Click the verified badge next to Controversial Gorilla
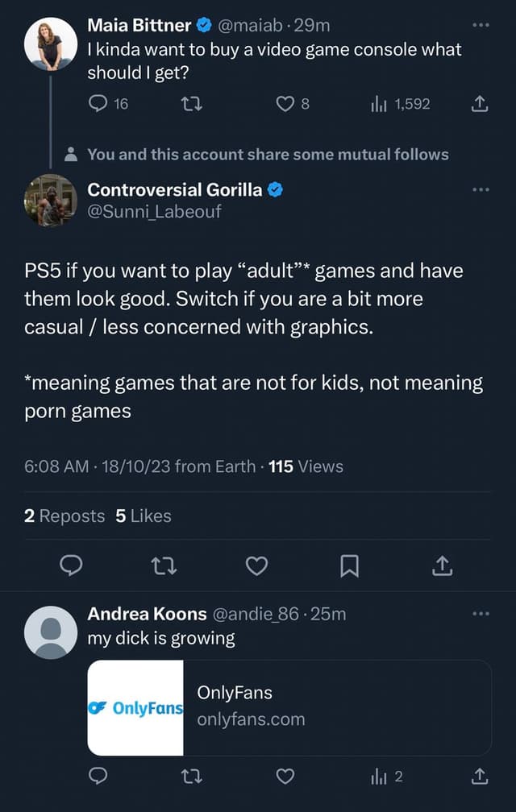 275,191
